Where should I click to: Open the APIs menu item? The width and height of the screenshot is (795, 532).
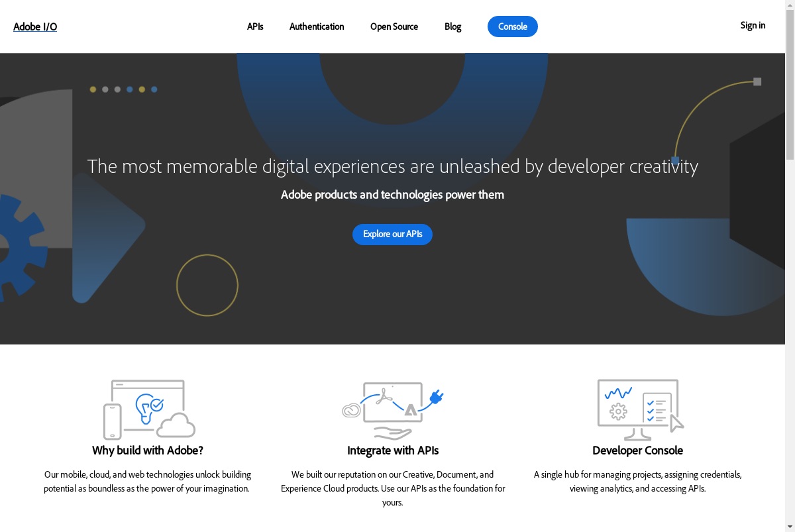255,27
